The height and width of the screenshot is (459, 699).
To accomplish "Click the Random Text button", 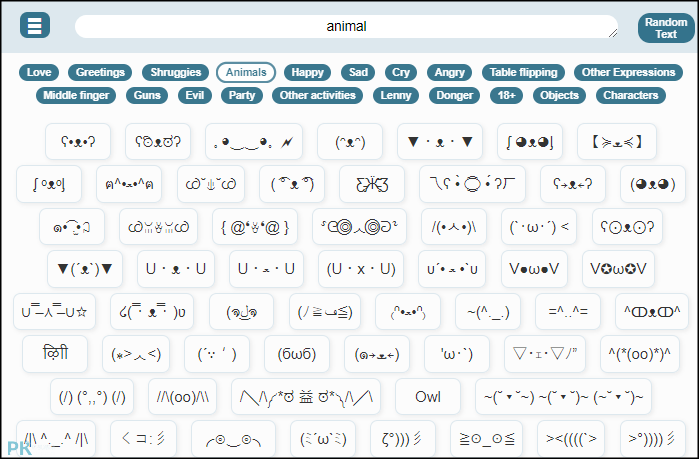I will coord(666,28).
